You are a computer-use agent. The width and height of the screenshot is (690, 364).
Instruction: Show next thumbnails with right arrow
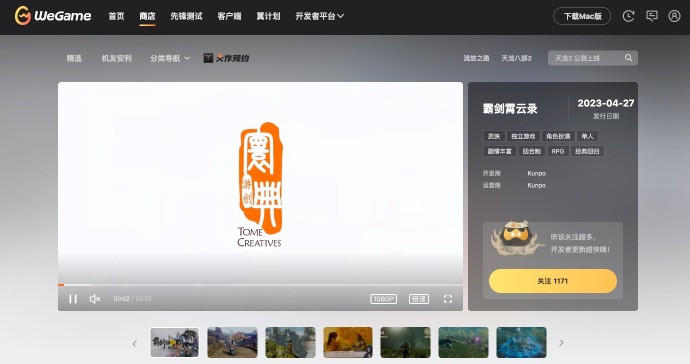561,342
